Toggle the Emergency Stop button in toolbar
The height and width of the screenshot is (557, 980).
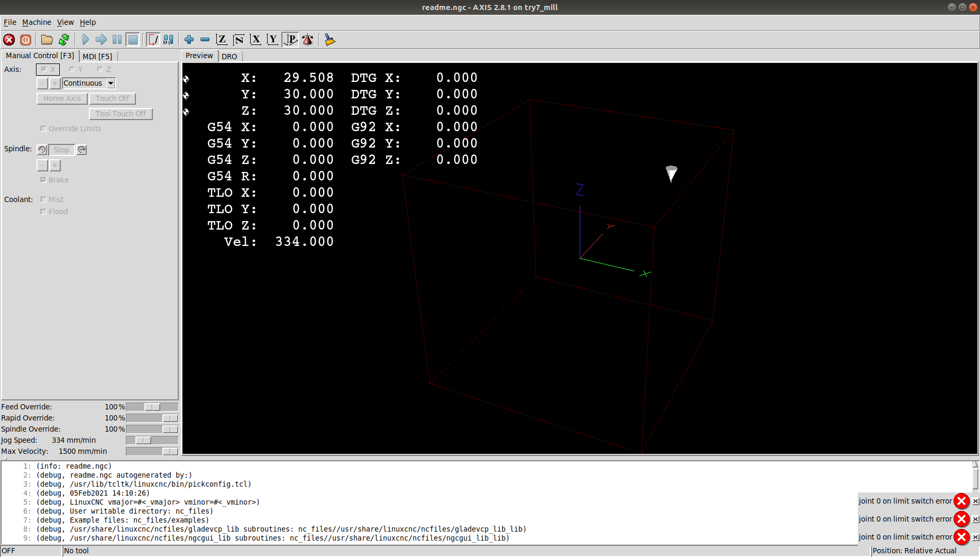[9, 40]
